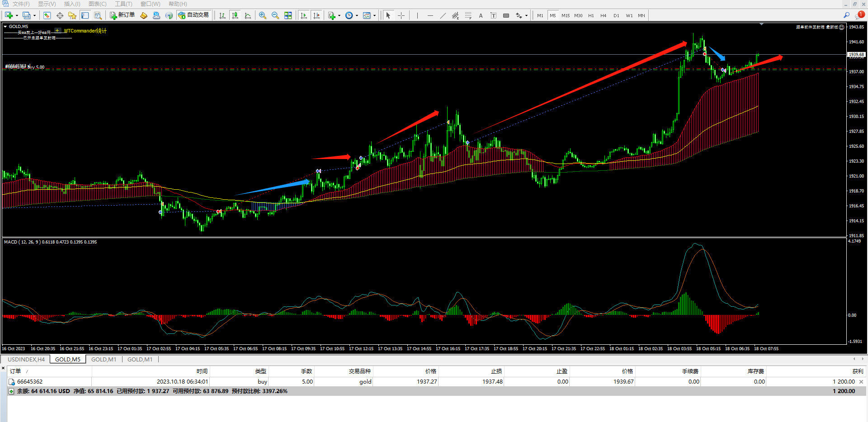This screenshot has height=422, width=868.
Task: Set timeframe to H4
Action: (604, 15)
